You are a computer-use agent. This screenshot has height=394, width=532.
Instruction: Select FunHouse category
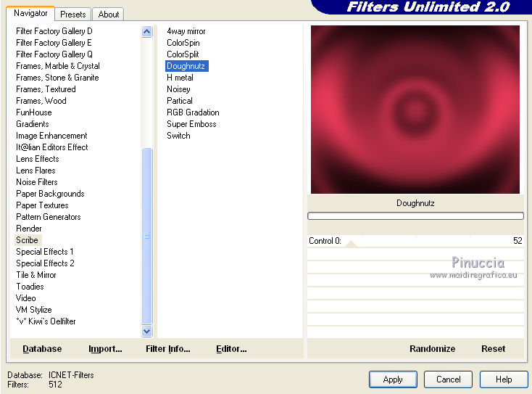(x=33, y=112)
